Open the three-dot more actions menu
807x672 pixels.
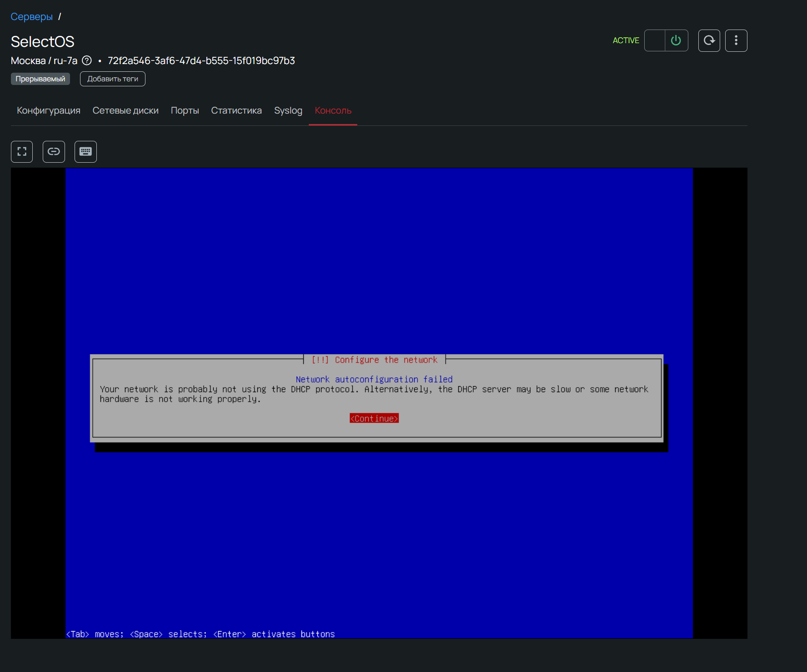tap(736, 41)
